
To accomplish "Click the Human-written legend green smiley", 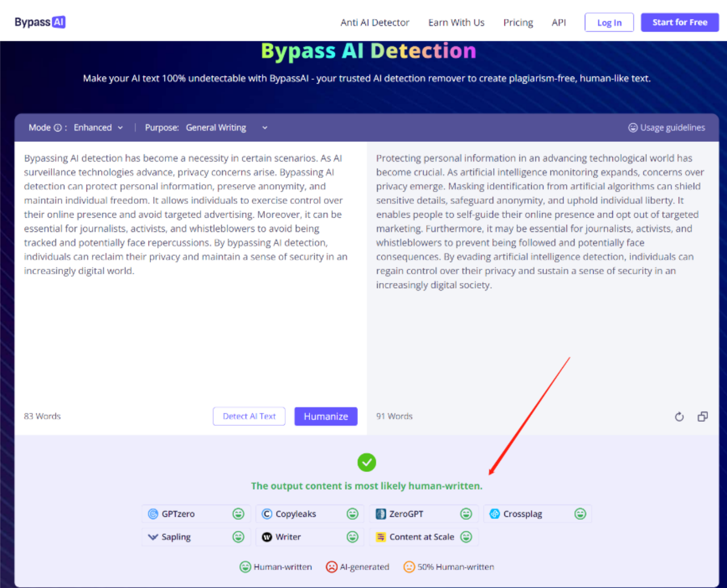I will (245, 567).
